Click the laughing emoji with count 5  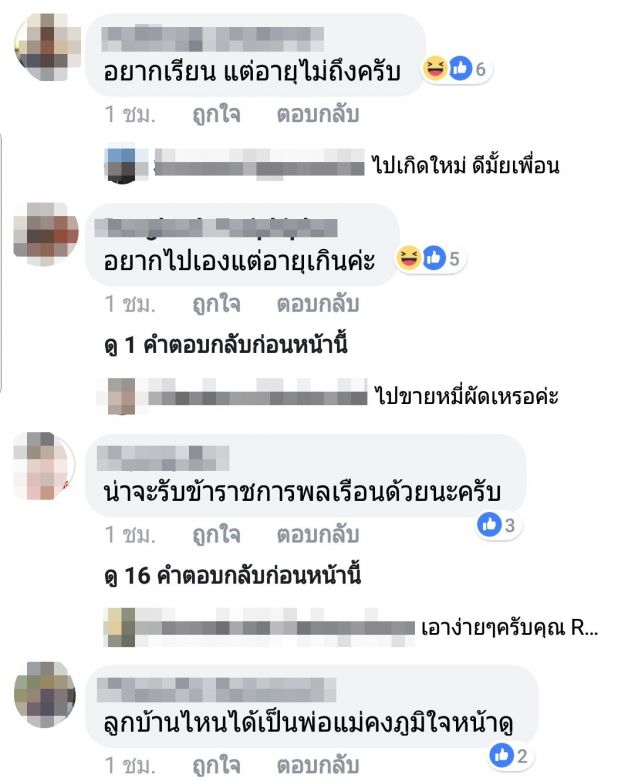[408, 258]
